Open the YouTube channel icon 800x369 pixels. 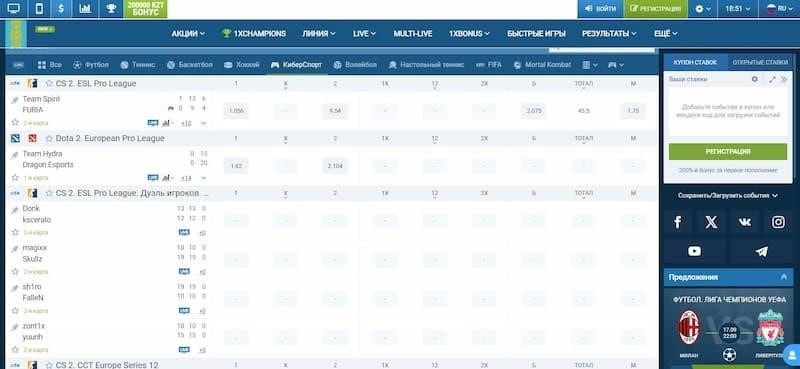click(694, 251)
